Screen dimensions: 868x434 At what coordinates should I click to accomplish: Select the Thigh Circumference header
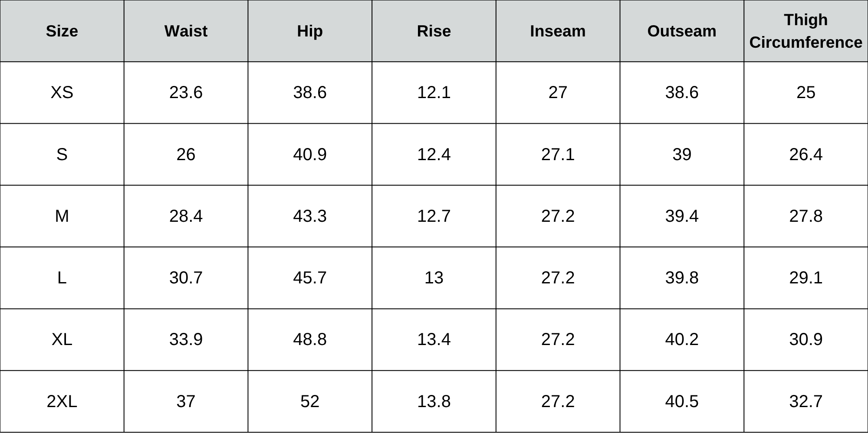[806, 31]
